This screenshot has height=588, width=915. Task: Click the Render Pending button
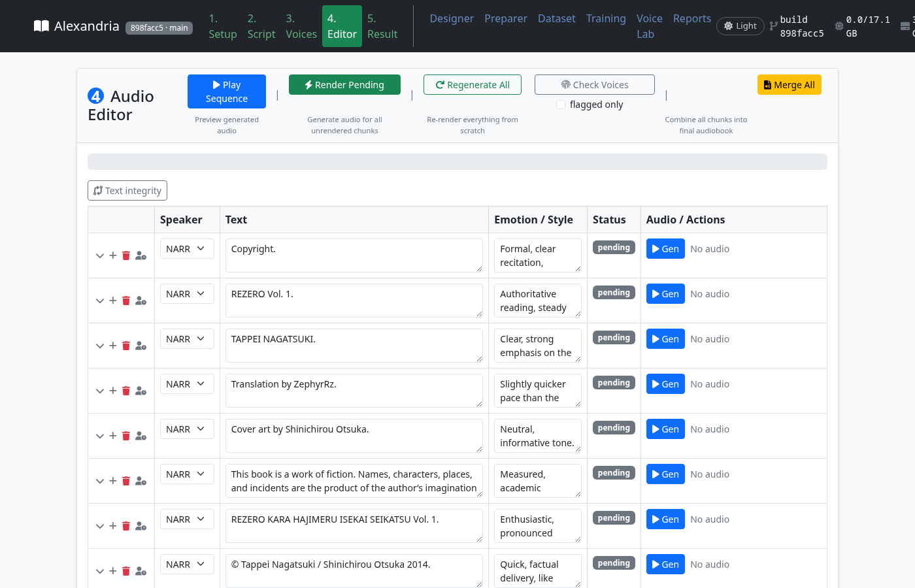(x=344, y=85)
